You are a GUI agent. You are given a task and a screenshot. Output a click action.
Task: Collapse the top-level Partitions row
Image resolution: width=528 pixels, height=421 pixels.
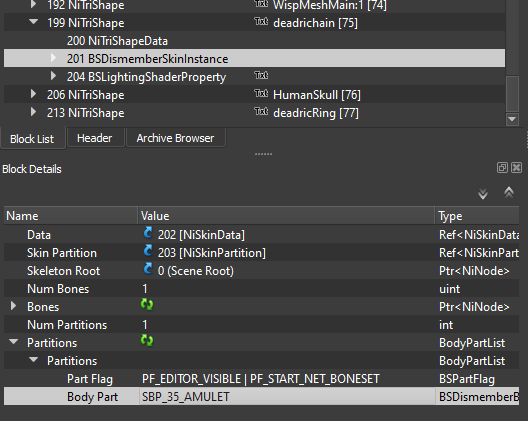pyautogui.click(x=14, y=342)
